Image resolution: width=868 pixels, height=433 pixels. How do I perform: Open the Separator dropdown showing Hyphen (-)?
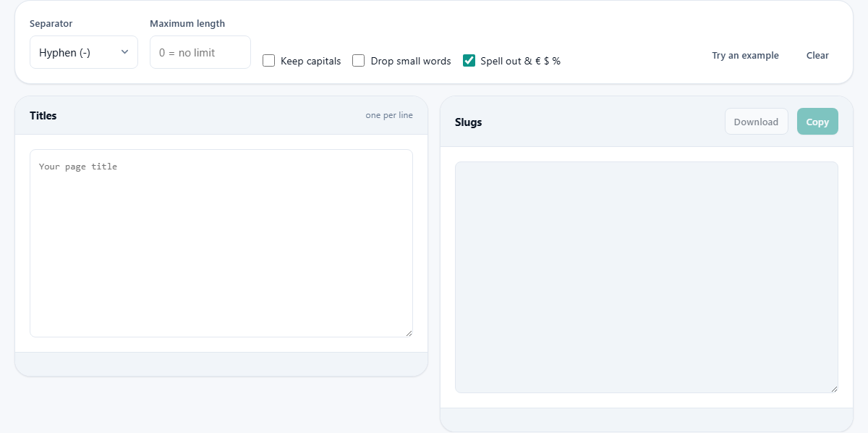(84, 52)
